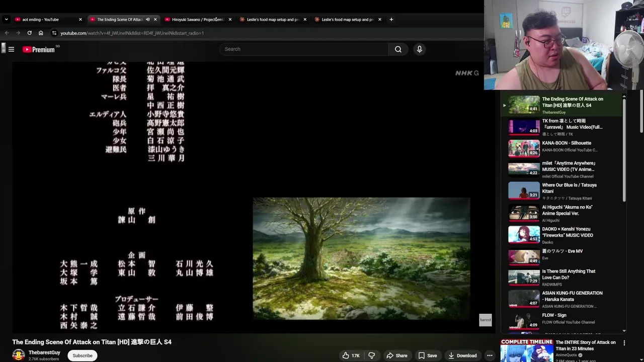Viewport: 644px width, 362px height.
Task: Go forward with browser forward arrow
Action: click(x=18, y=33)
